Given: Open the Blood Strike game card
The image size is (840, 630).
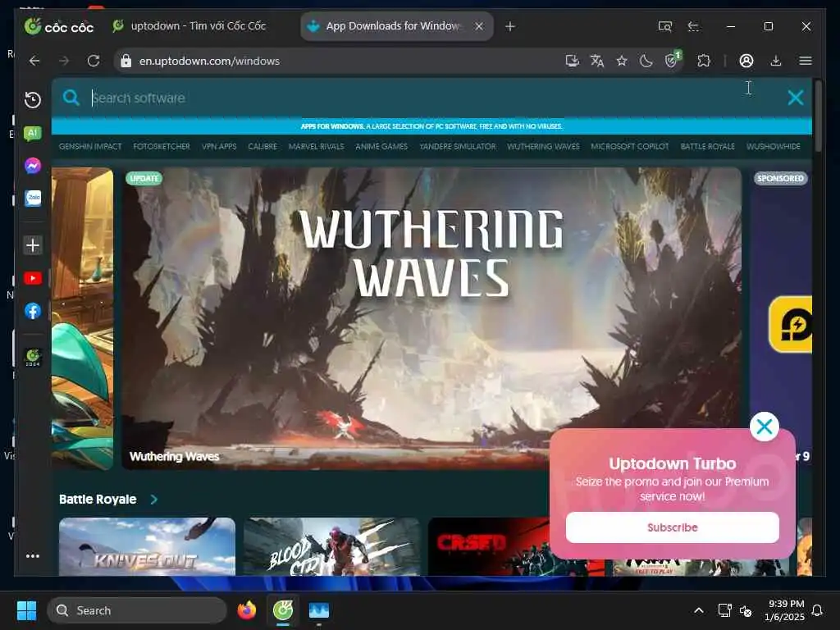Looking at the screenshot, I should point(332,546).
